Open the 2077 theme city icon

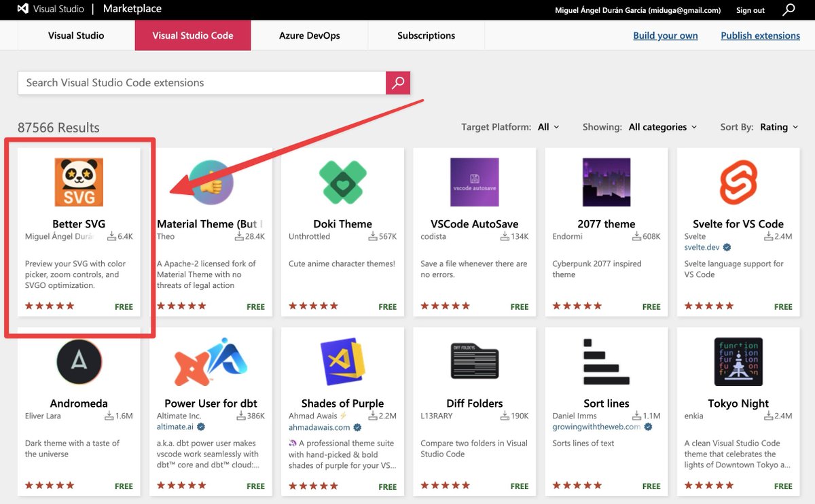pos(606,182)
